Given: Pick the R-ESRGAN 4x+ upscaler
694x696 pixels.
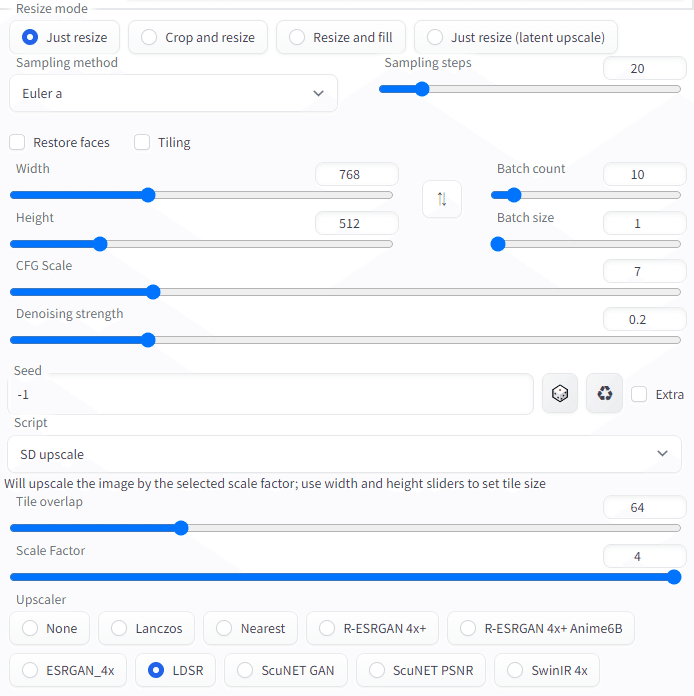Looking at the screenshot, I should coord(372,628).
